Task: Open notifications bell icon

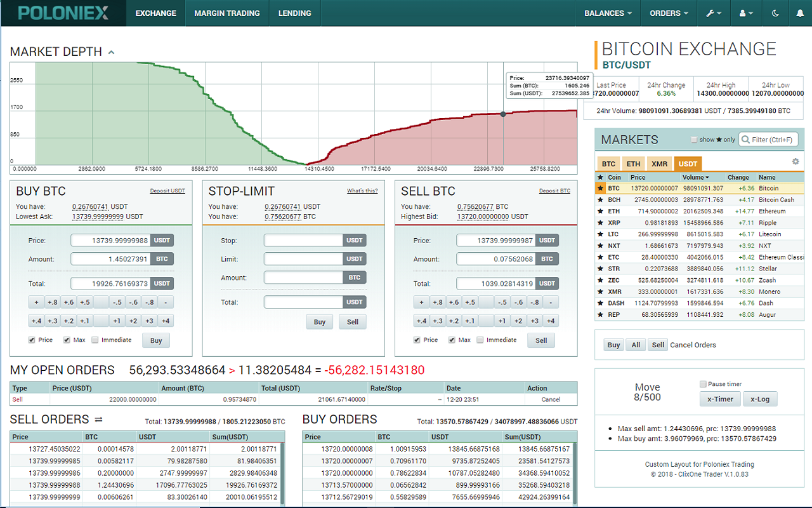Action: (x=799, y=13)
